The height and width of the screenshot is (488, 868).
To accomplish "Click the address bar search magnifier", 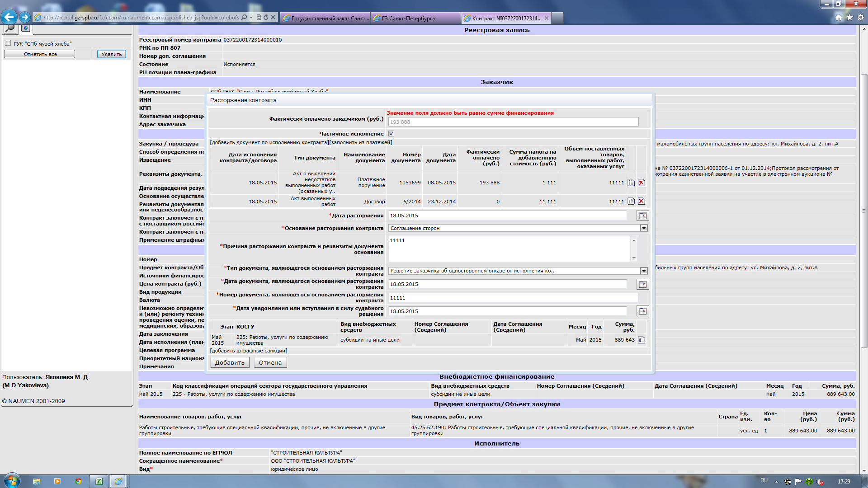I will point(244,18).
